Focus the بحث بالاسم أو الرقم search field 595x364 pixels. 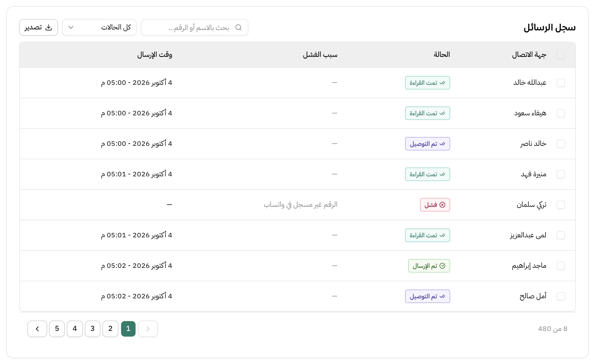coord(195,27)
